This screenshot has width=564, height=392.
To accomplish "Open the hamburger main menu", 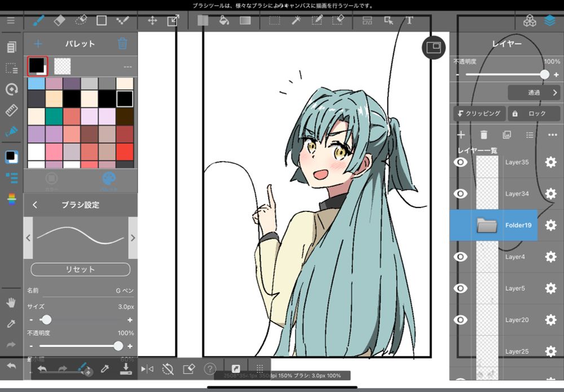I will 11,20.
